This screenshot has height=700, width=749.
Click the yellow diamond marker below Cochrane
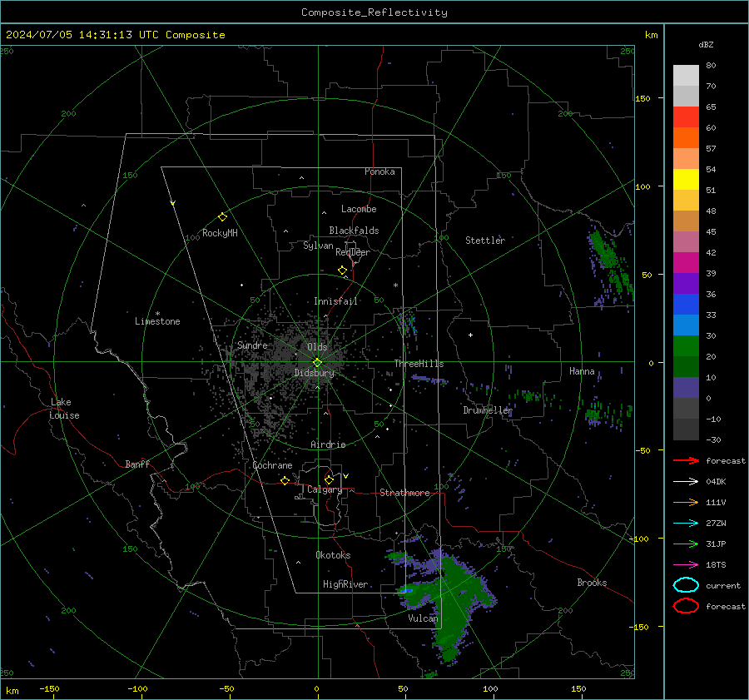click(x=285, y=480)
